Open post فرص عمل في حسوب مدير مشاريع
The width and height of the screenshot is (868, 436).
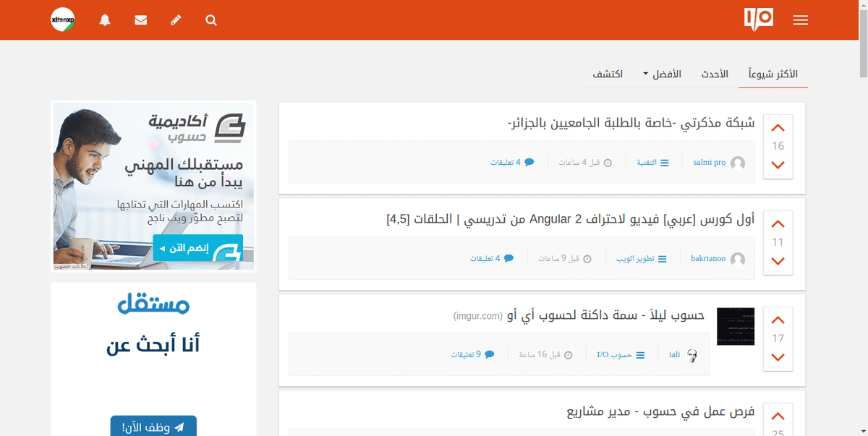click(x=660, y=411)
